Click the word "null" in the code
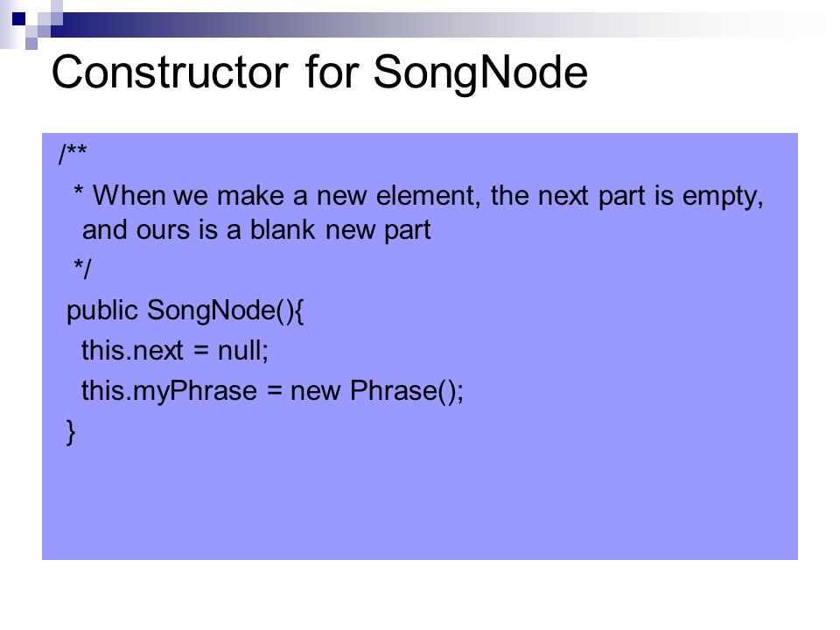 click(x=243, y=351)
